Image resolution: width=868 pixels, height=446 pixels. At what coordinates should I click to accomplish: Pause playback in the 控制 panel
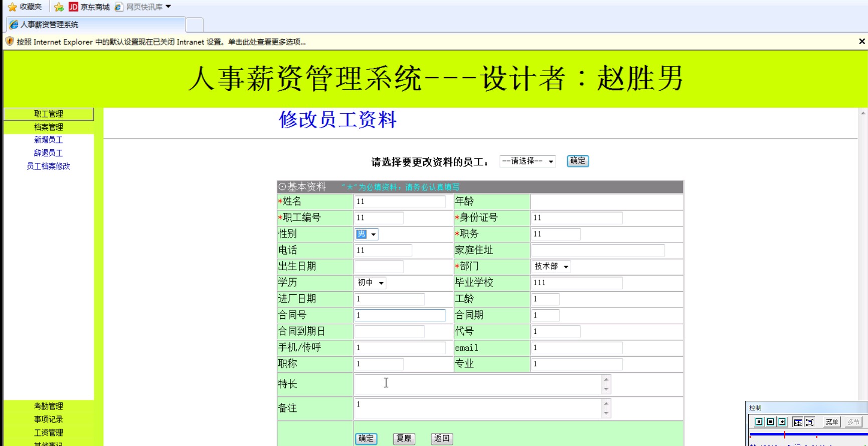(x=759, y=422)
